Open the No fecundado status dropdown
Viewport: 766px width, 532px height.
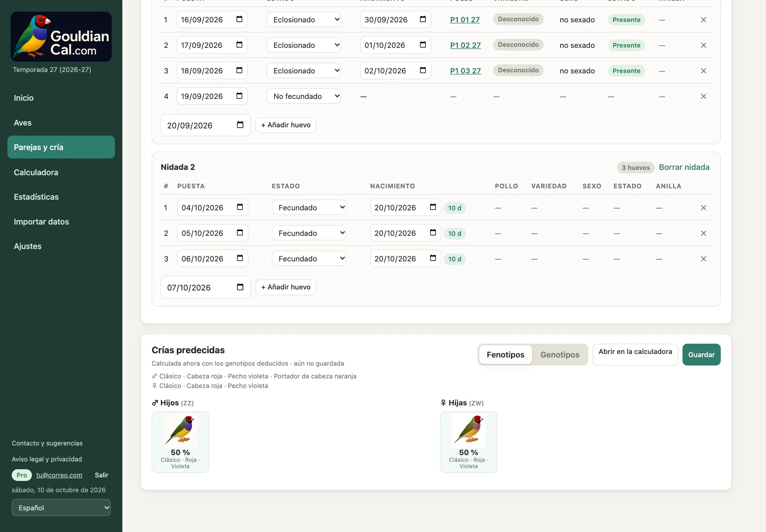304,96
